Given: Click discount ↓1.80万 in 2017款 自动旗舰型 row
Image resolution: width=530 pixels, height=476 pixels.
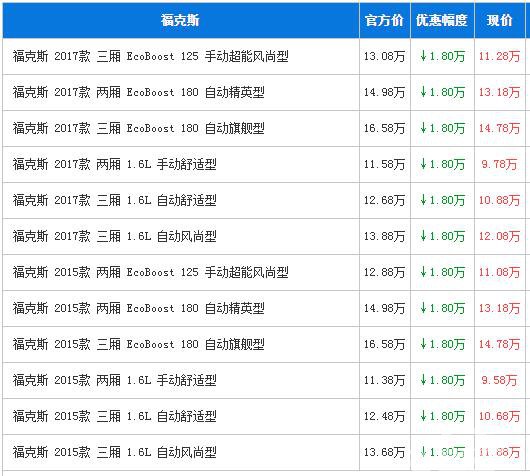Looking at the screenshot, I should [442, 128].
